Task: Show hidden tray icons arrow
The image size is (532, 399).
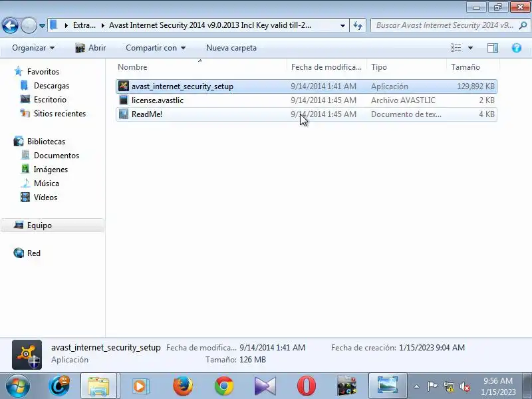Action: pyautogui.click(x=417, y=386)
